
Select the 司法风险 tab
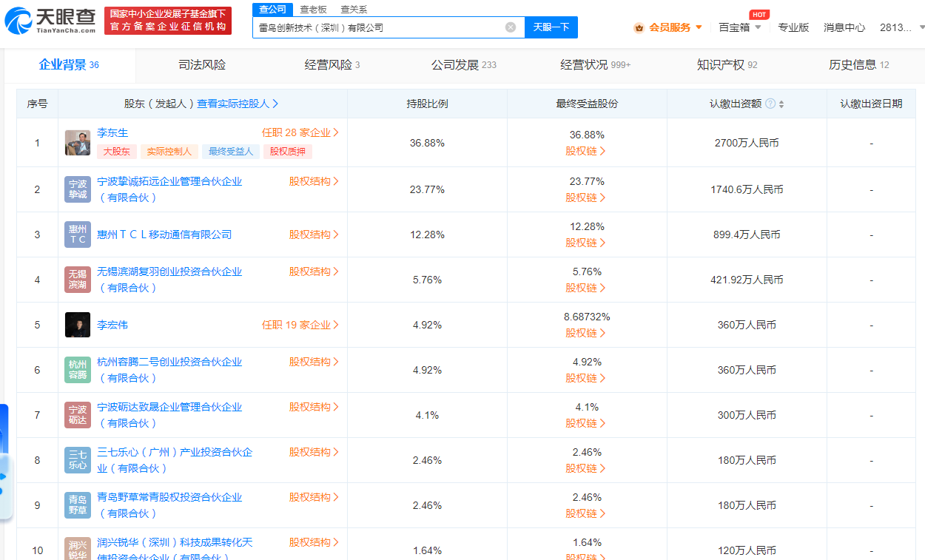pos(202,65)
